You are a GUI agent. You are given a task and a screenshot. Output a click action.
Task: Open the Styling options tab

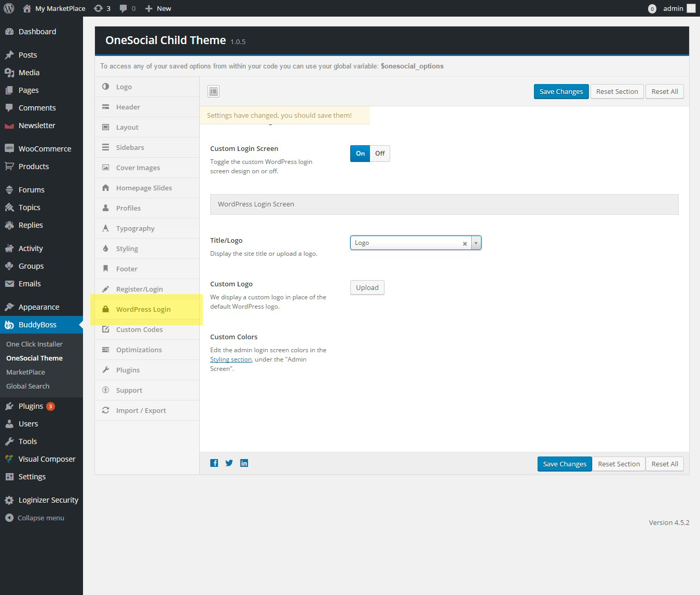pyautogui.click(x=127, y=248)
